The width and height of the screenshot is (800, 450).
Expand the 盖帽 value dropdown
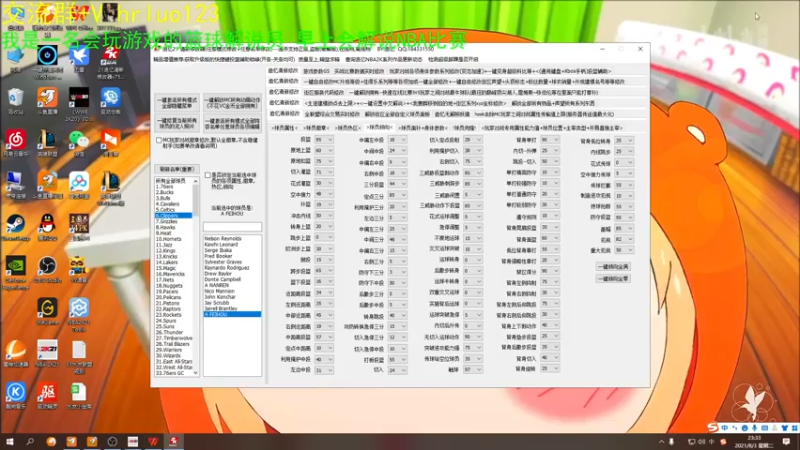pos(623,229)
